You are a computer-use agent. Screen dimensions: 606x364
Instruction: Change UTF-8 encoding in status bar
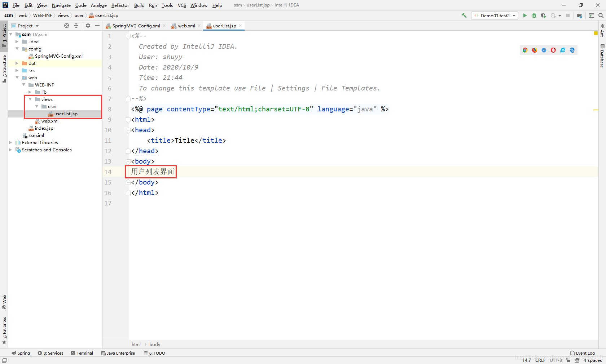556,360
